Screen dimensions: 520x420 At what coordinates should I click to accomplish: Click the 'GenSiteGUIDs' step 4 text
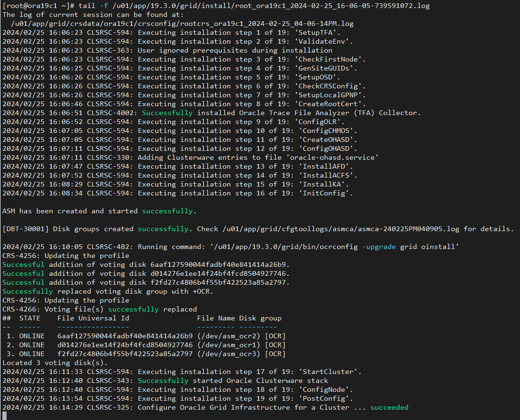coord(323,69)
